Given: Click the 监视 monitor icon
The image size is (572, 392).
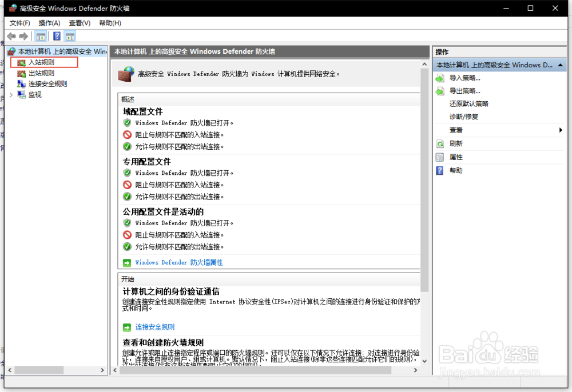Looking at the screenshot, I should pos(22,95).
